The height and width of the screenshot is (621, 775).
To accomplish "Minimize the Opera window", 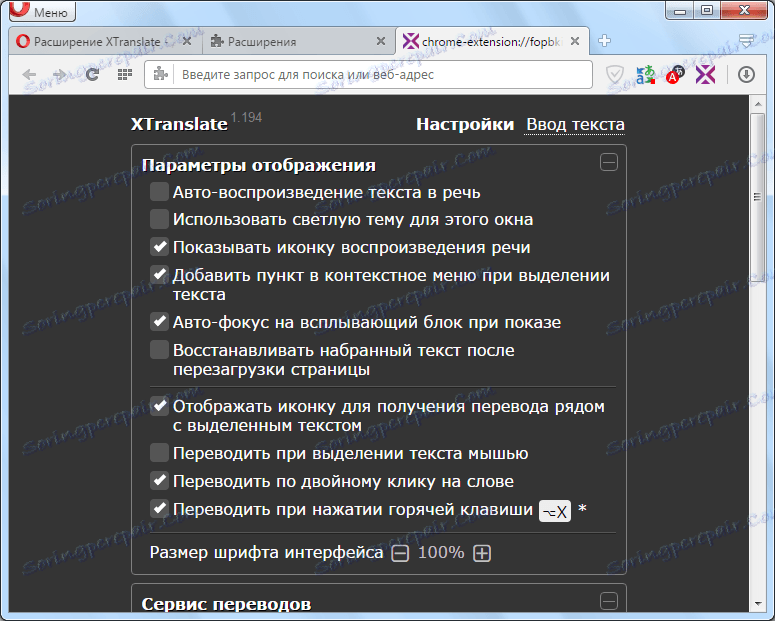I will click(x=680, y=10).
